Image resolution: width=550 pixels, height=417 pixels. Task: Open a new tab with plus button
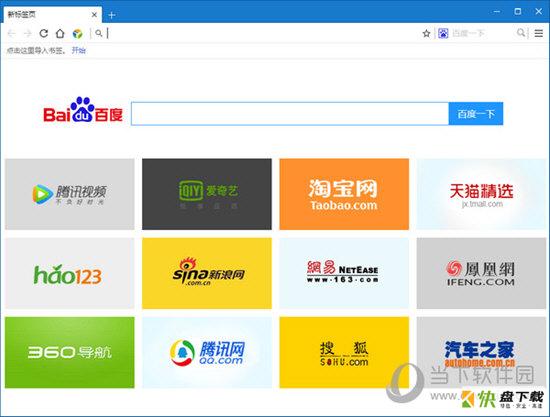[112, 15]
